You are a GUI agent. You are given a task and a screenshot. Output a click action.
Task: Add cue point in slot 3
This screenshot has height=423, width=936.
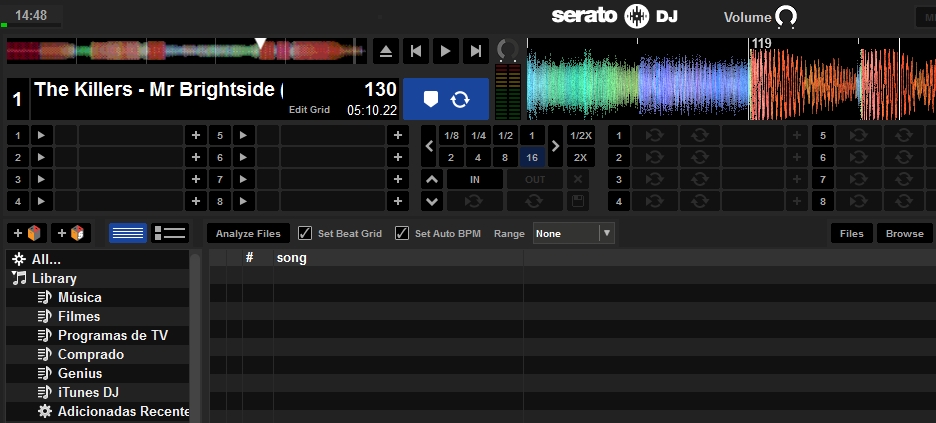[x=196, y=179]
